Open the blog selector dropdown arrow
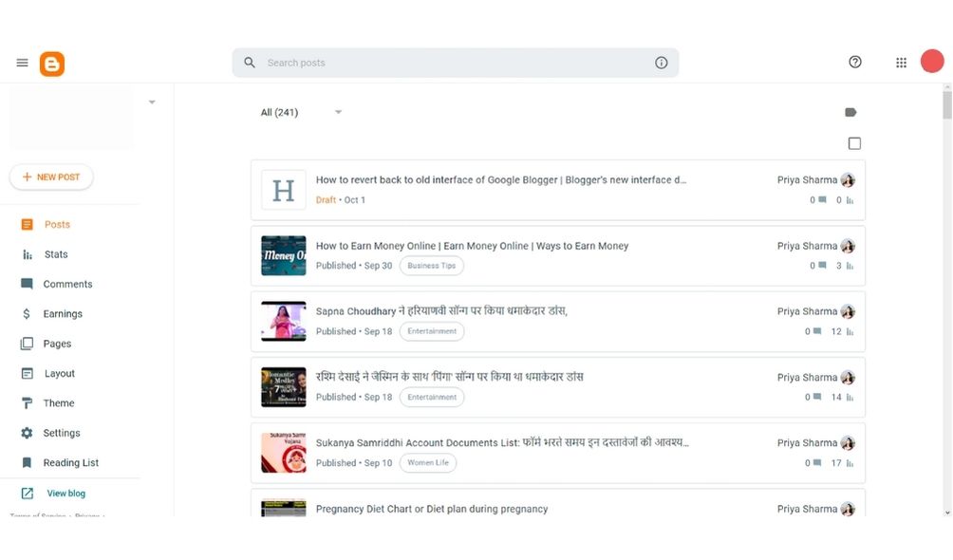 coord(152,103)
